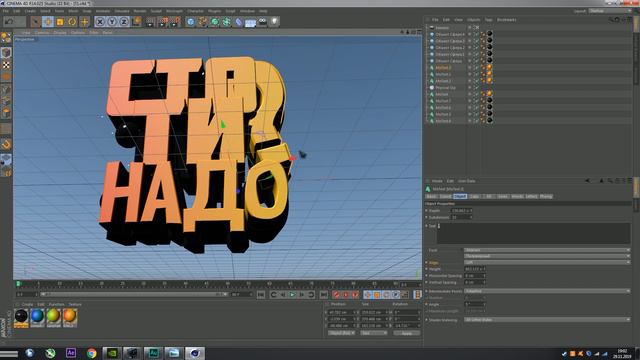Click the Make Editable icon on left palette
The width and height of the screenshot is (640, 360).
6,38
